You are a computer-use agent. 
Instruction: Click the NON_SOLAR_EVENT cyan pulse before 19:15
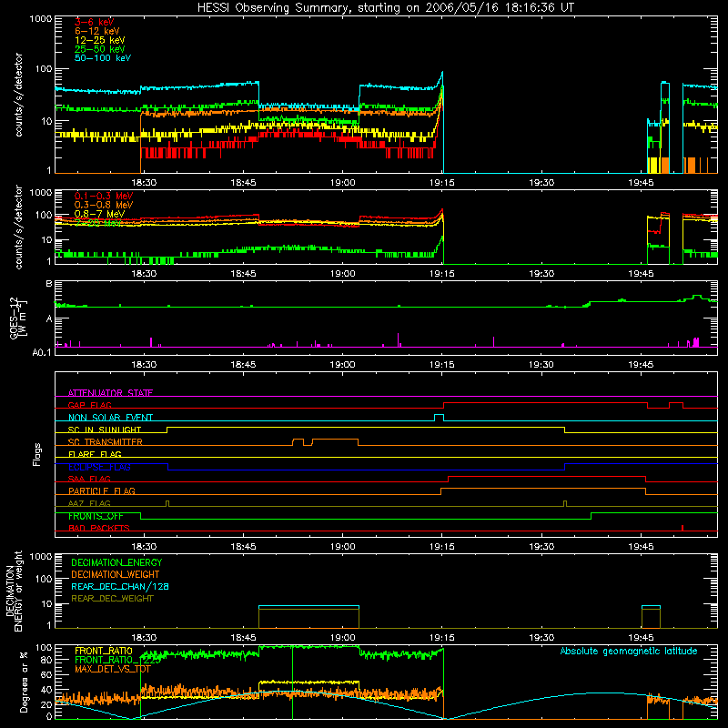439,418
